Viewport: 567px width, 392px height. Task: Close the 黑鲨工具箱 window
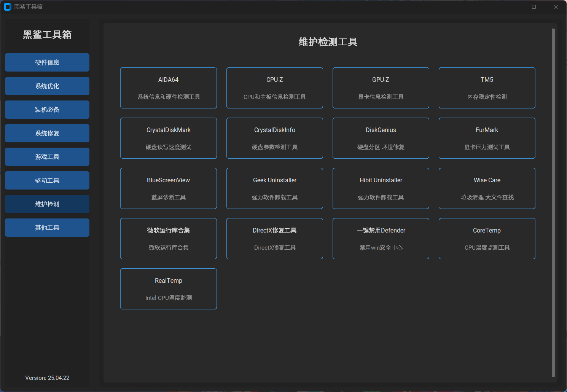click(x=556, y=7)
